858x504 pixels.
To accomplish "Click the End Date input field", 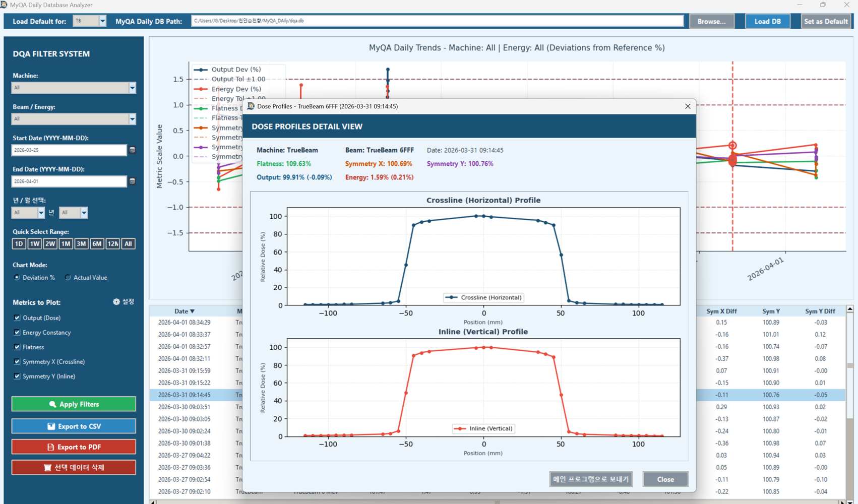I will pos(69,181).
